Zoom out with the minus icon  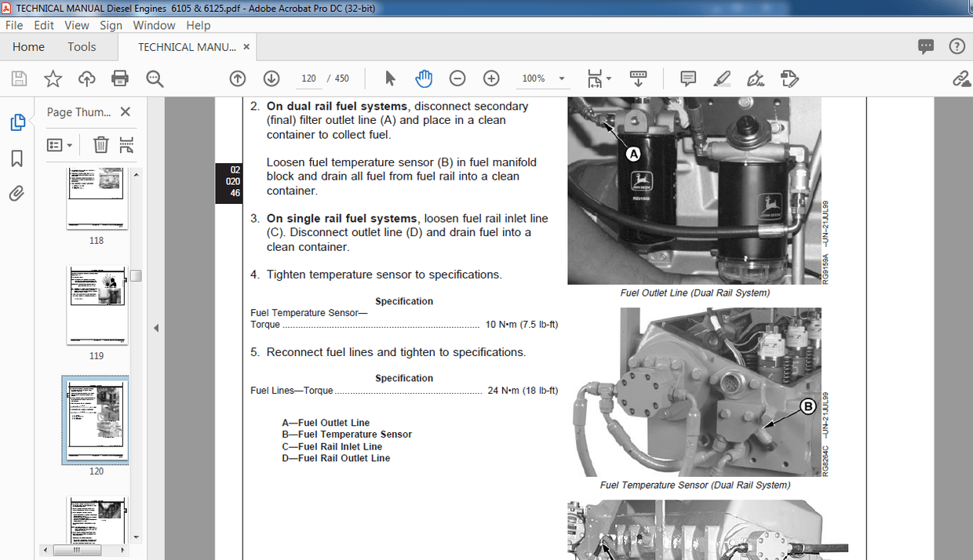click(x=457, y=78)
